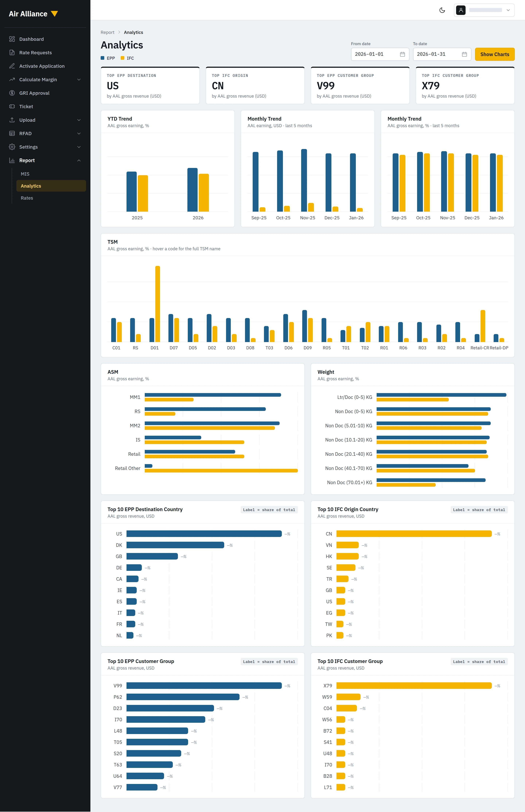Viewport: 525px width, 812px height.
Task: Click the Activate Application pencil icon
Action: pos(12,66)
